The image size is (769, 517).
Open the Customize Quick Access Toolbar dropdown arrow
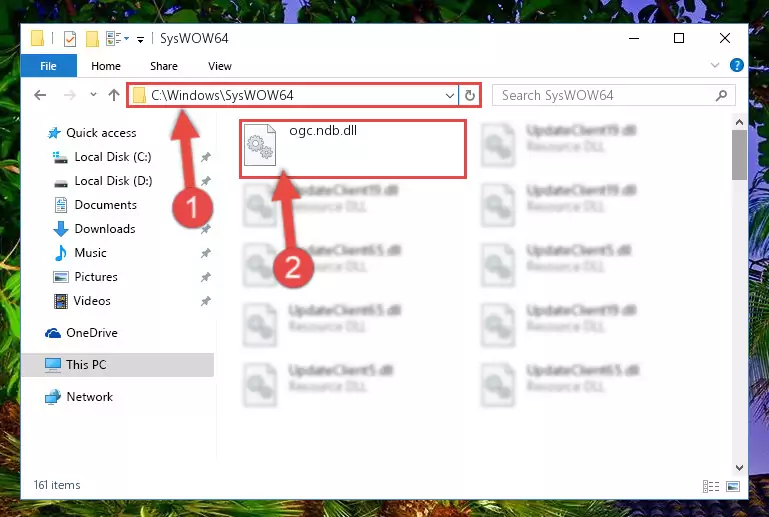click(141, 39)
